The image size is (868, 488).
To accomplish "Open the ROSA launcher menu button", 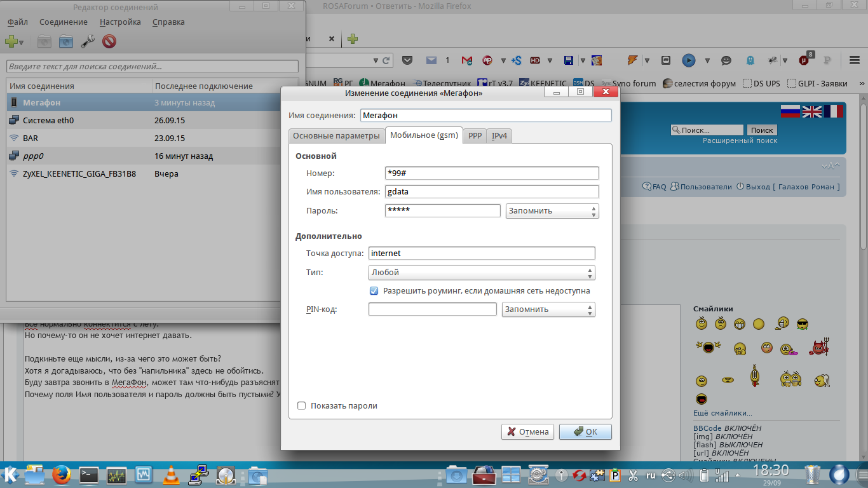I will 10,474.
